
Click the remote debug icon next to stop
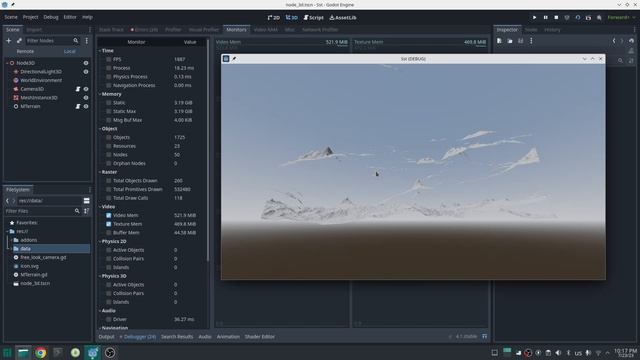tap(567, 18)
